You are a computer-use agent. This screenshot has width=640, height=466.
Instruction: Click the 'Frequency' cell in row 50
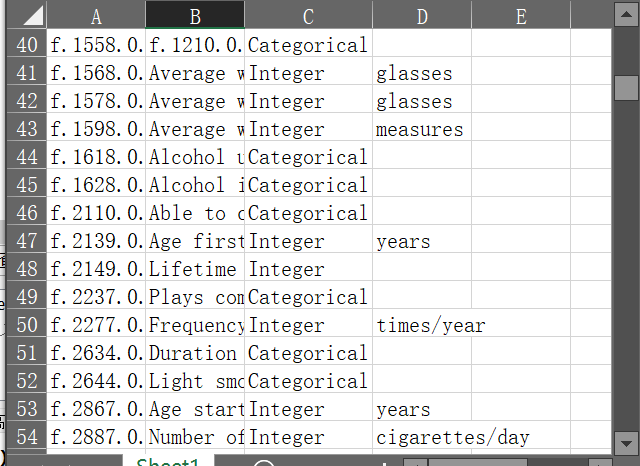click(x=195, y=325)
